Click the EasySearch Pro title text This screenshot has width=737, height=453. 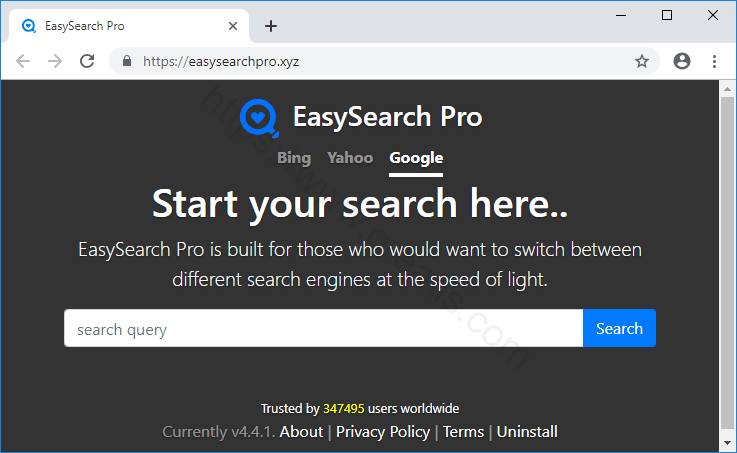click(x=388, y=117)
